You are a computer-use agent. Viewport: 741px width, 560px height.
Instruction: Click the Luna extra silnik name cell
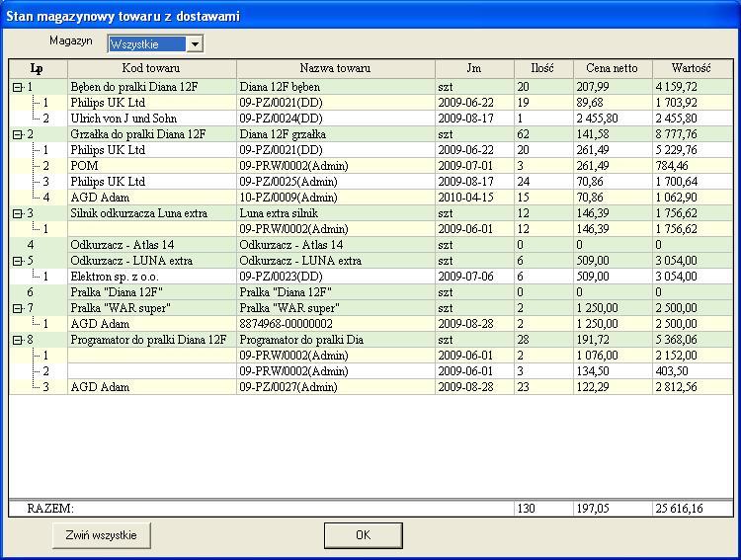(335, 213)
